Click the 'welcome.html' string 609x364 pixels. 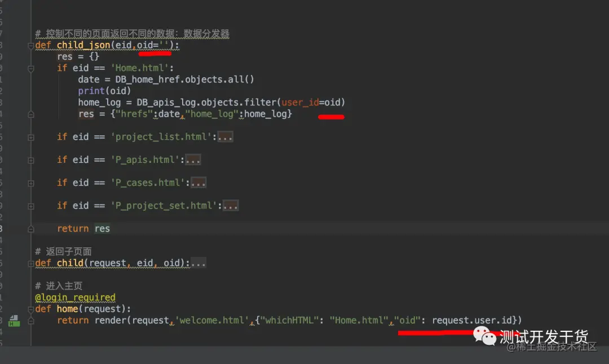point(212,321)
